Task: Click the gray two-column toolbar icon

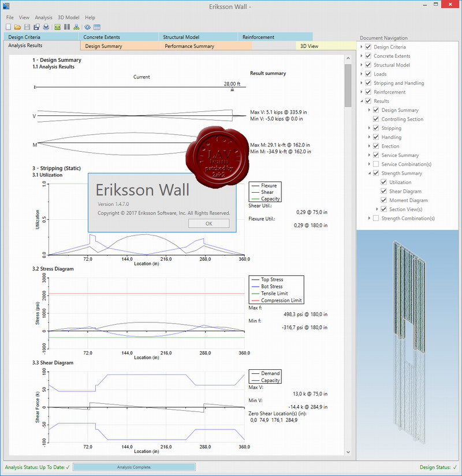Action: point(67,27)
